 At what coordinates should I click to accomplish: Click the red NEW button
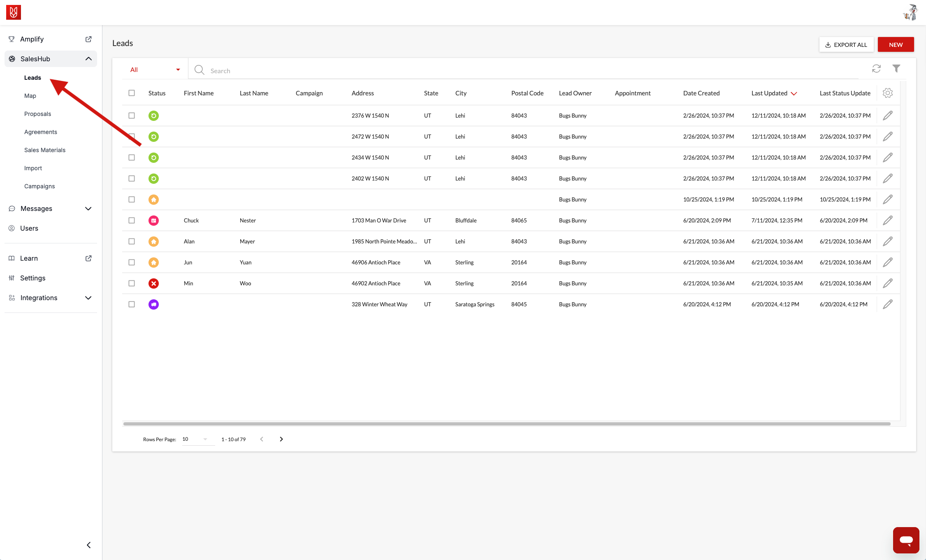click(x=896, y=44)
